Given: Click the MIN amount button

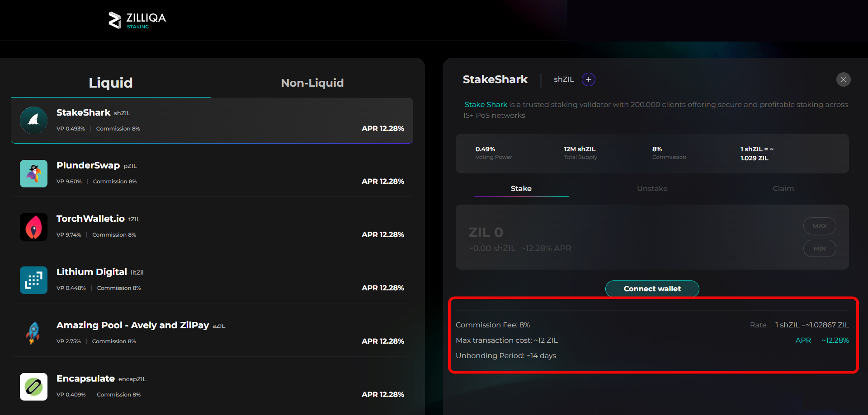Looking at the screenshot, I should (819, 248).
